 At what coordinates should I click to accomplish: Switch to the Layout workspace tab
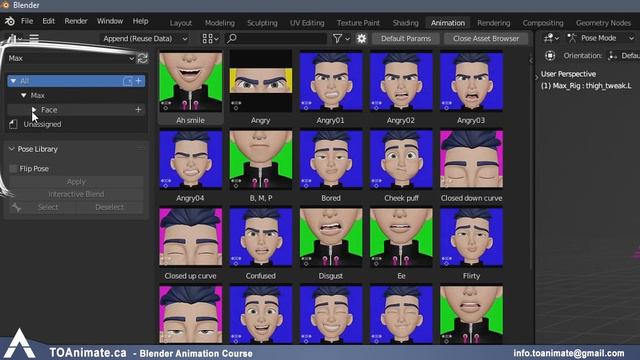point(181,23)
